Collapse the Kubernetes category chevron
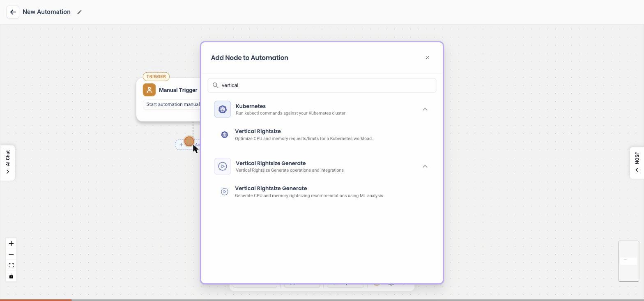644x301 pixels. pyautogui.click(x=425, y=109)
